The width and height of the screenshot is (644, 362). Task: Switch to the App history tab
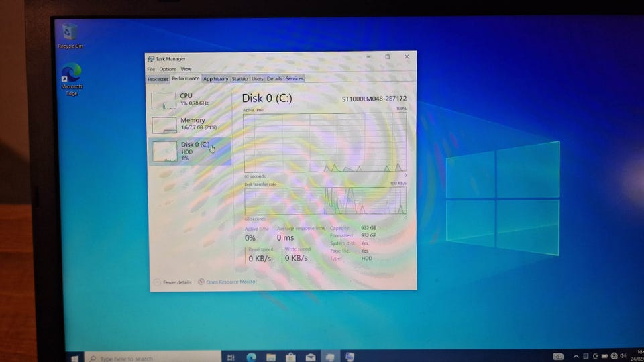215,79
